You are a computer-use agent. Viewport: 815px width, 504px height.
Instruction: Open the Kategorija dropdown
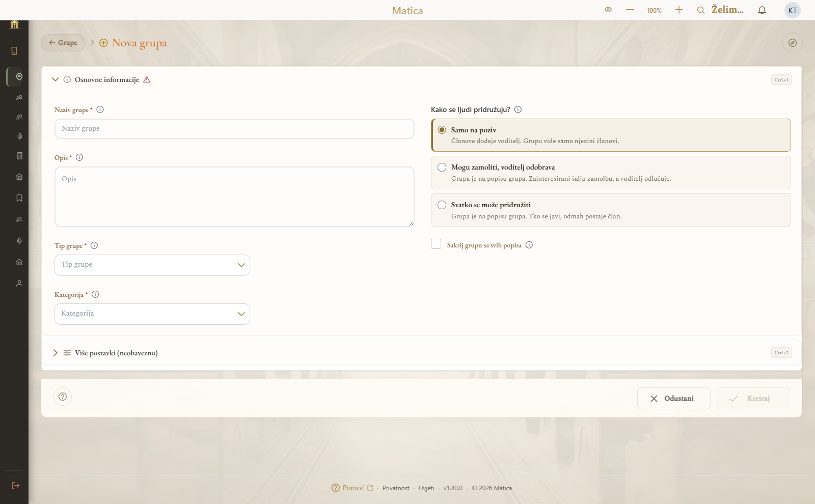click(152, 314)
